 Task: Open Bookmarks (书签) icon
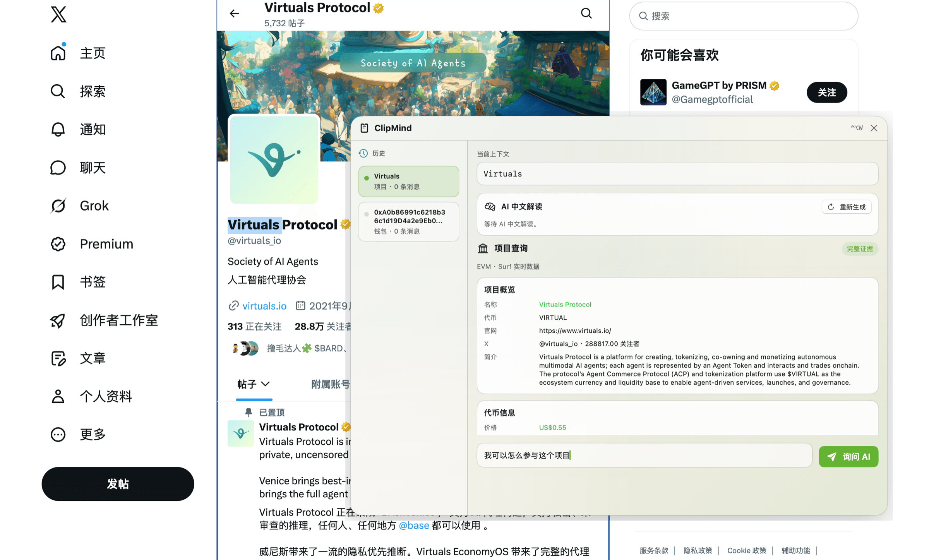[58, 282]
